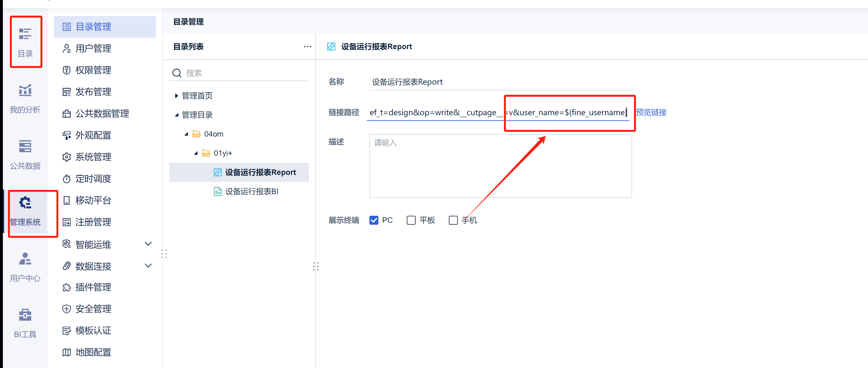This screenshot has height=368, width=868.
Task: Select 设备运行报表Report in the tree
Action: (x=239, y=172)
